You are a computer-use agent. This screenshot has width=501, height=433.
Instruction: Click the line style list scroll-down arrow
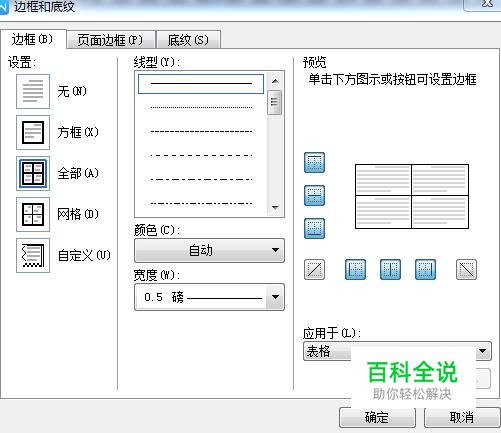click(x=275, y=207)
